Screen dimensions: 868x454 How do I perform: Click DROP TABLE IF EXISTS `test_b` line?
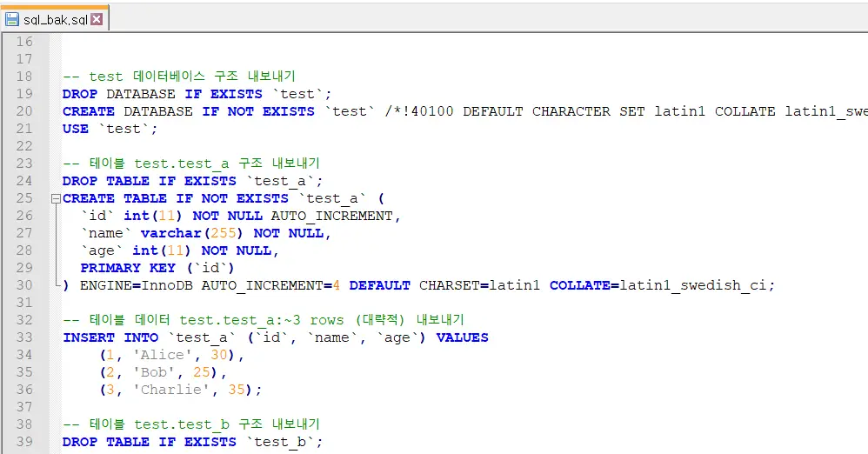coord(192,442)
